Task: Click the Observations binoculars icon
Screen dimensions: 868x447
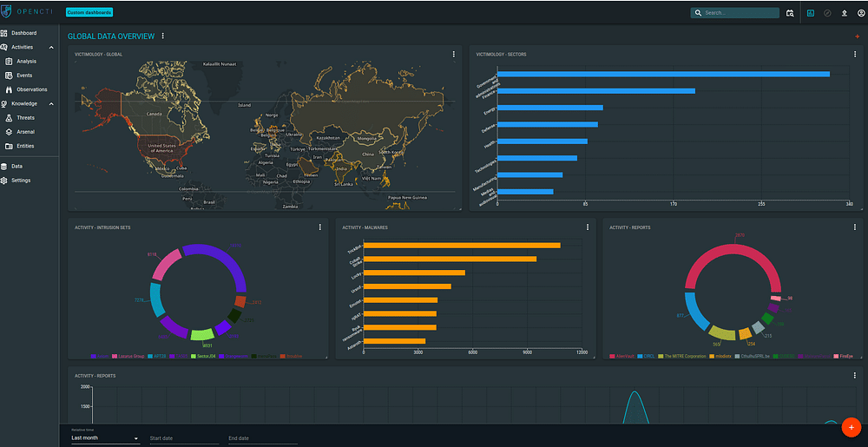Action: (8, 89)
